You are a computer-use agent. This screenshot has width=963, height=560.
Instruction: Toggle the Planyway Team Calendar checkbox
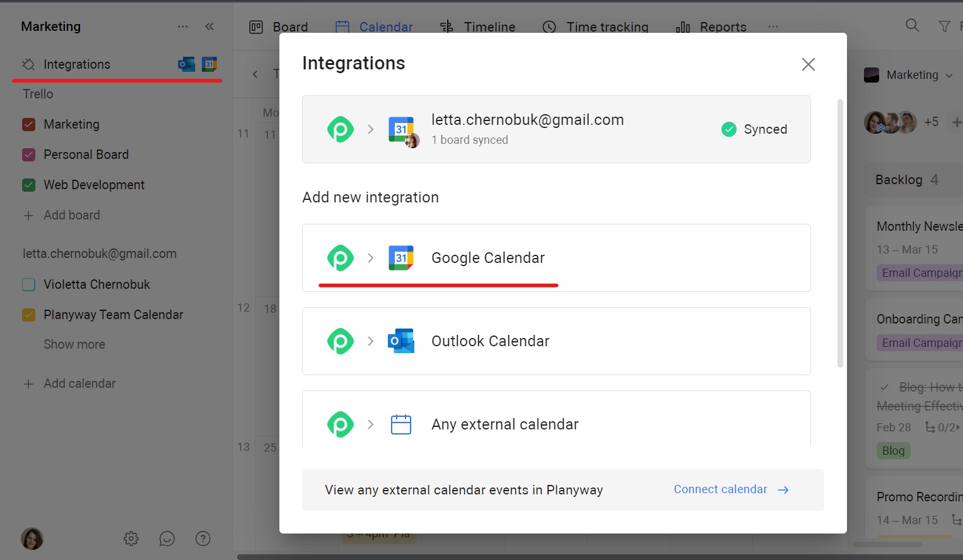pos(28,315)
